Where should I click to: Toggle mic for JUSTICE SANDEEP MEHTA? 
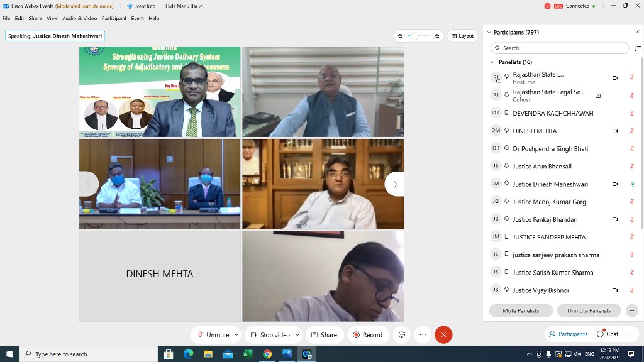tap(632, 237)
